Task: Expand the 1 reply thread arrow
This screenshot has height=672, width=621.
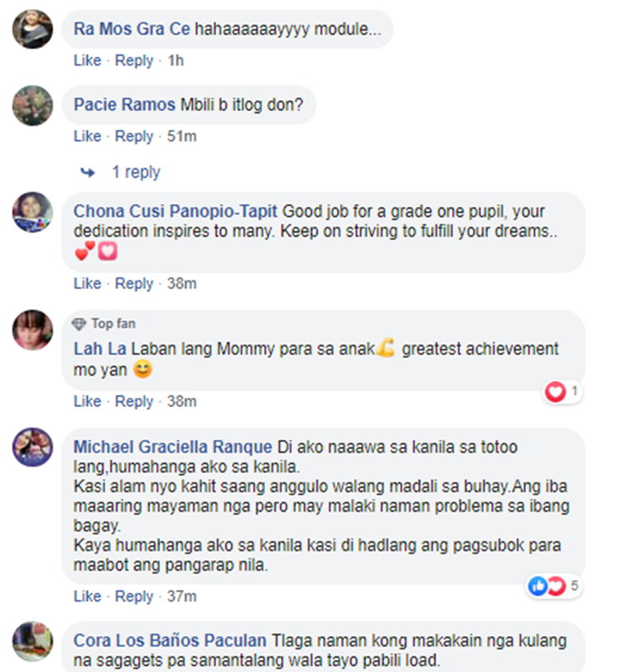Action: coord(88,172)
